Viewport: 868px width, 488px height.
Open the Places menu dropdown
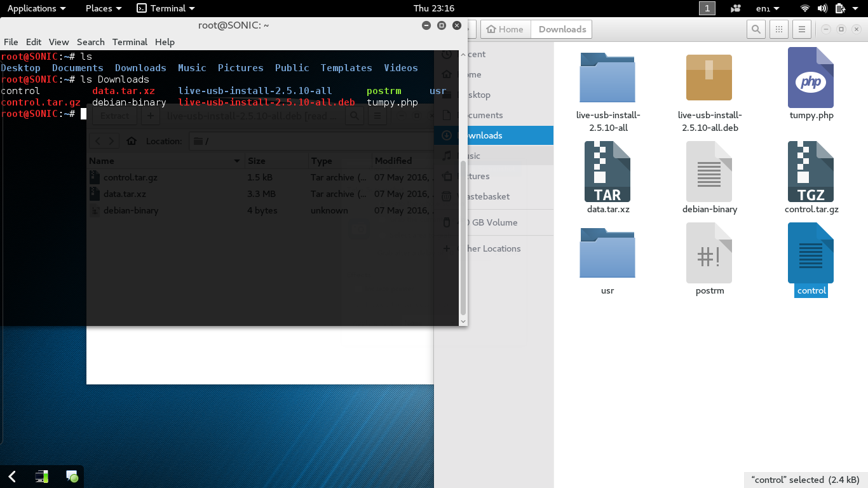[103, 8]
